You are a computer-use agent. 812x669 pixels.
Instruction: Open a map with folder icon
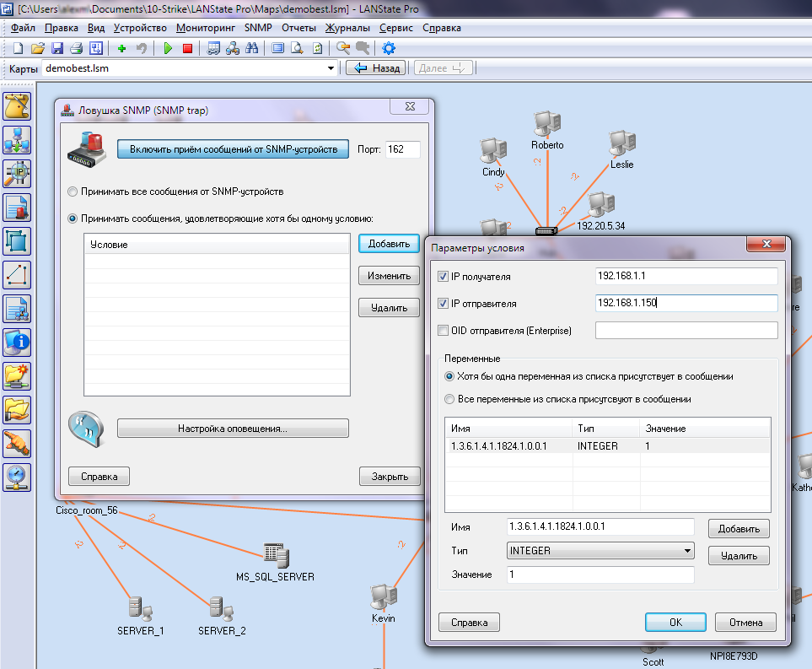[x=38, y=48]
